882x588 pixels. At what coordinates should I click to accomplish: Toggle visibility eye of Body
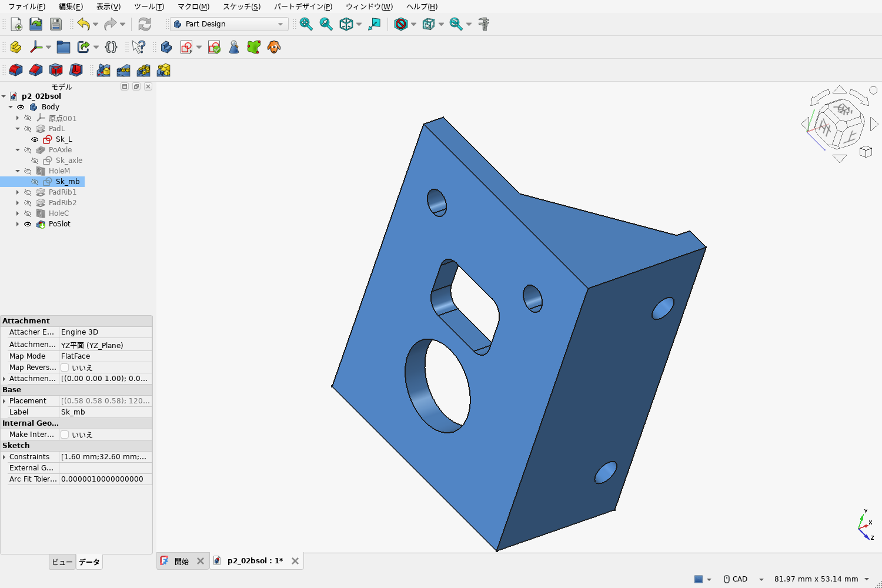tap(21, 107)
